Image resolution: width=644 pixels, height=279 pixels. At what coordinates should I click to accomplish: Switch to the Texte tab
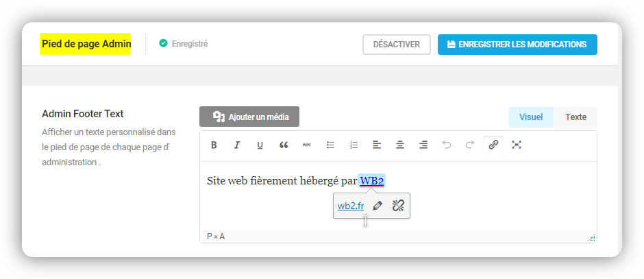575,117
